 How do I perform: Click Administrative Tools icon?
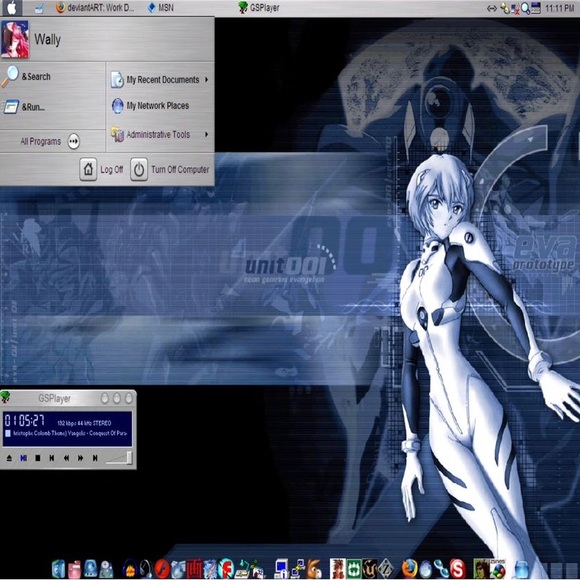pos(117,134)
